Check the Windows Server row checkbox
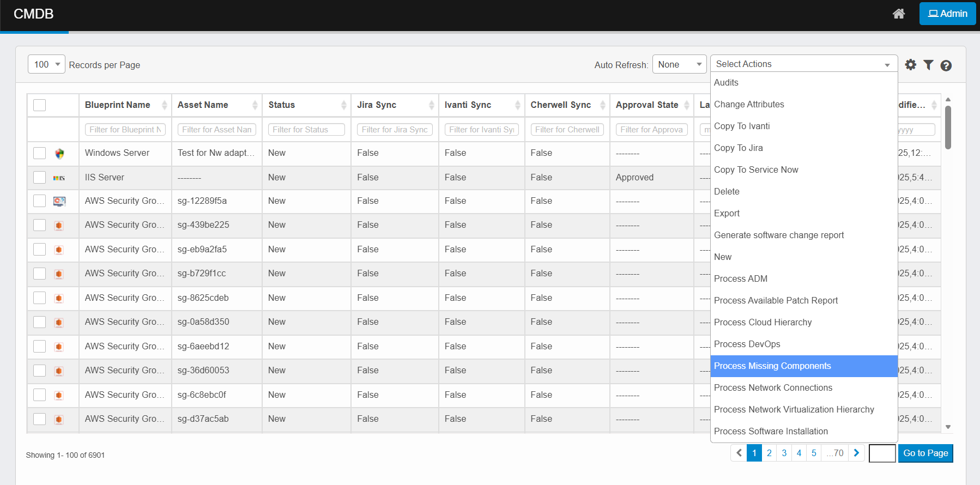The width and height of the screenshot is (980, 485). pos(40,153)
